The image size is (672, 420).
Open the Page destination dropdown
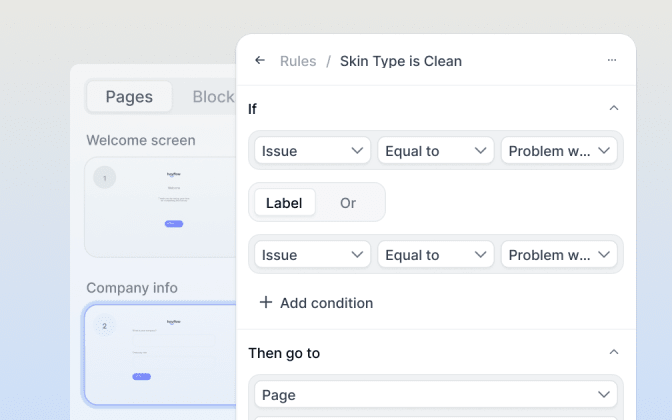tap(435, 394)
